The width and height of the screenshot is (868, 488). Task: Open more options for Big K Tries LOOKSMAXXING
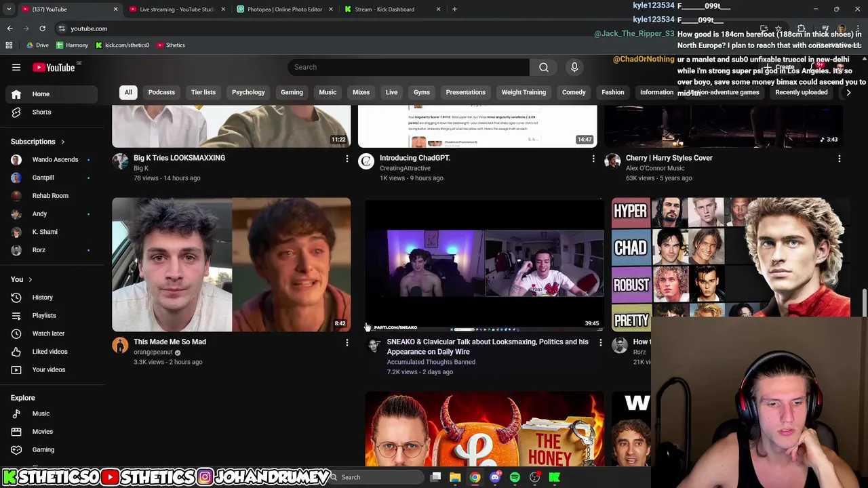[347, 159]
